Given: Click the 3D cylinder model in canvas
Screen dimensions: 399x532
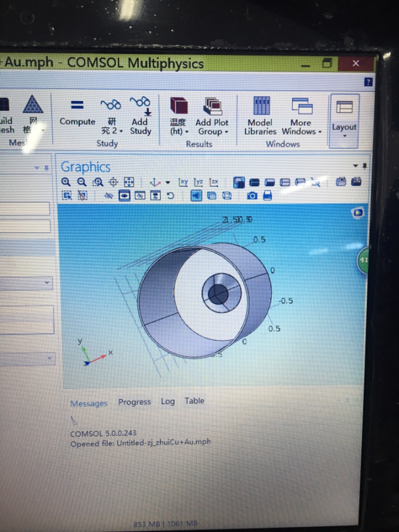Looking at the screenshot, I should (205, 300).
